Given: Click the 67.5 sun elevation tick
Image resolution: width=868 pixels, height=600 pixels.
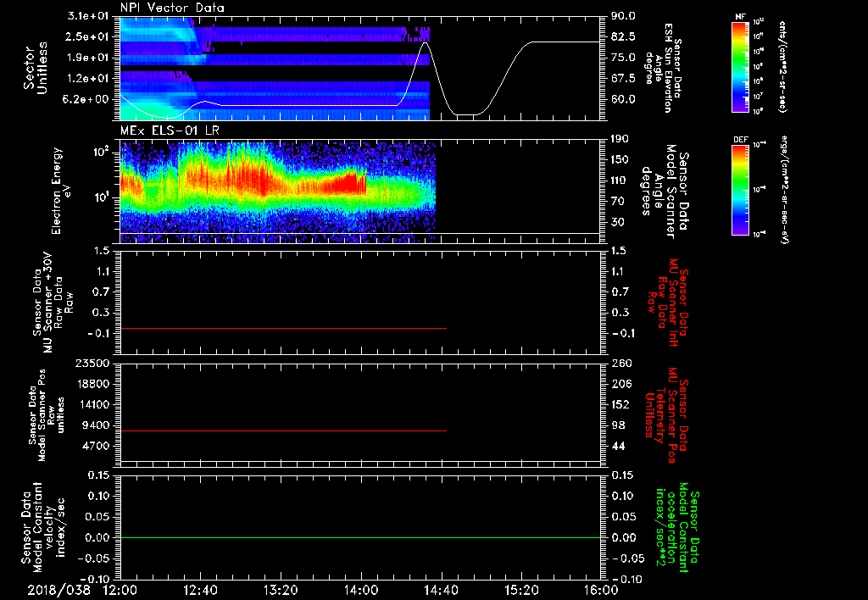Looking at the screenshot, I should point(623,78).
